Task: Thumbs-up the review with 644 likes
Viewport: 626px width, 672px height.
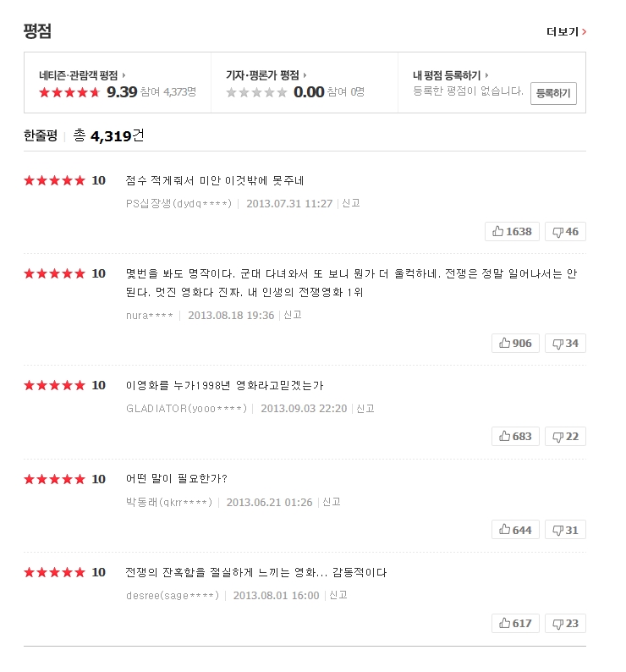Action: pos(515,530)
